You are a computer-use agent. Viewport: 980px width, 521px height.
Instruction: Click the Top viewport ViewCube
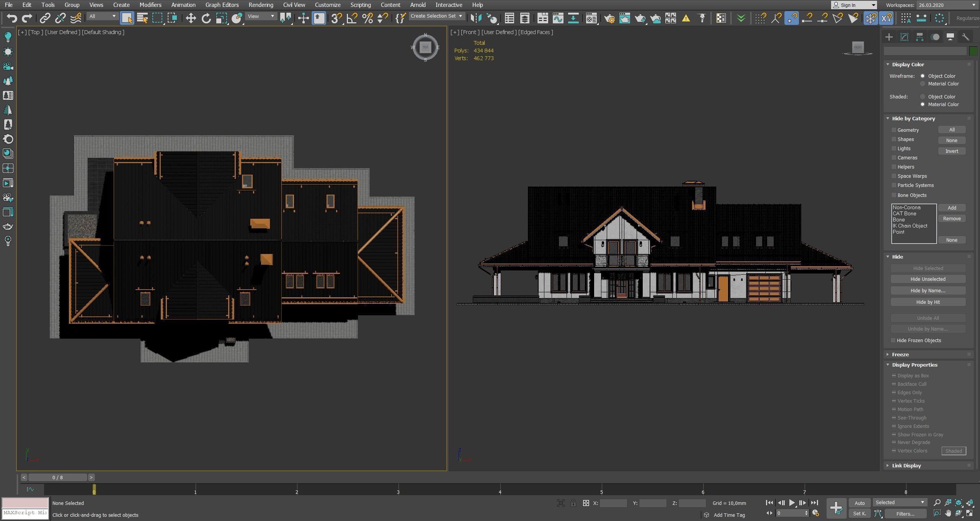pyautogui.click(x=425, y=48)
